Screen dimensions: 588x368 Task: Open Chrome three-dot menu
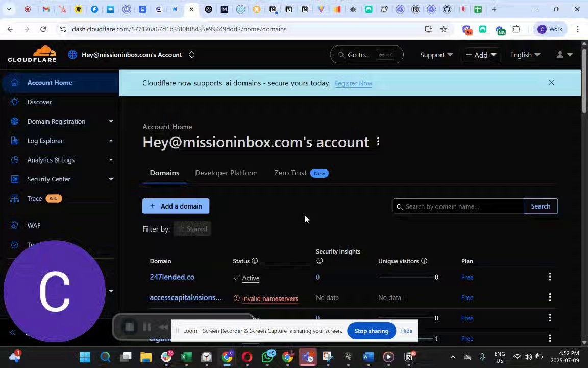pyautogui.click(x=578, y=29)
